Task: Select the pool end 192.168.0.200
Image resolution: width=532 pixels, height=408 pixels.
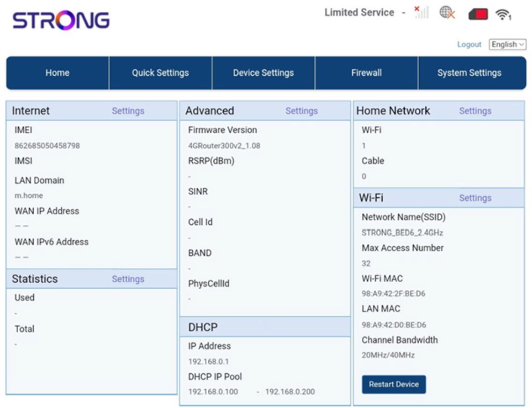Action: [x=290, y=392]
